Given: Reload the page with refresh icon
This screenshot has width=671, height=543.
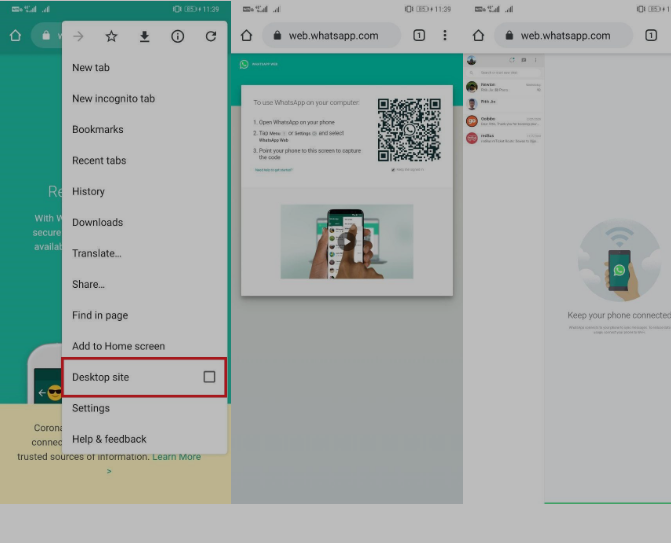Looking at the screenshot, I should 211,36.
